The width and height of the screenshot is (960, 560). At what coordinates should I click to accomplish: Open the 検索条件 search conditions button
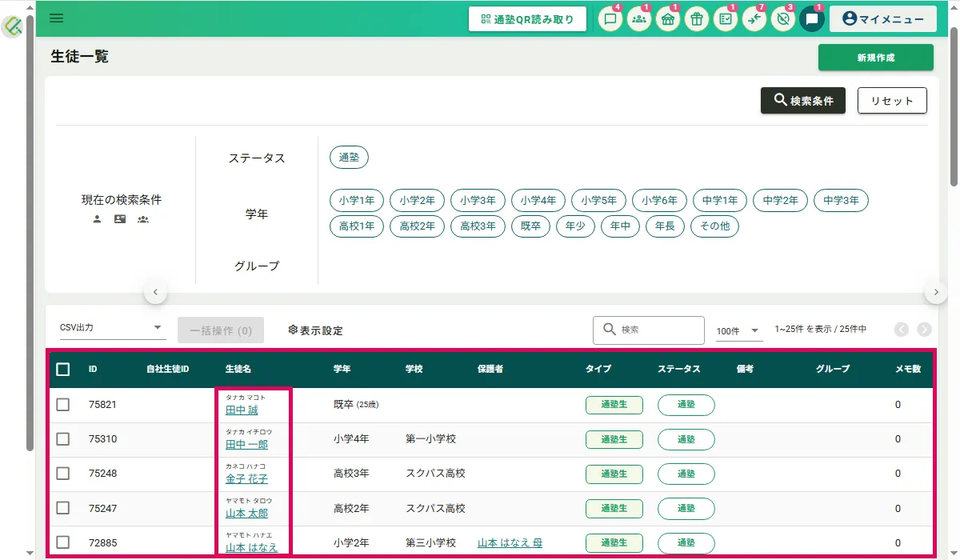click(803, 101)
